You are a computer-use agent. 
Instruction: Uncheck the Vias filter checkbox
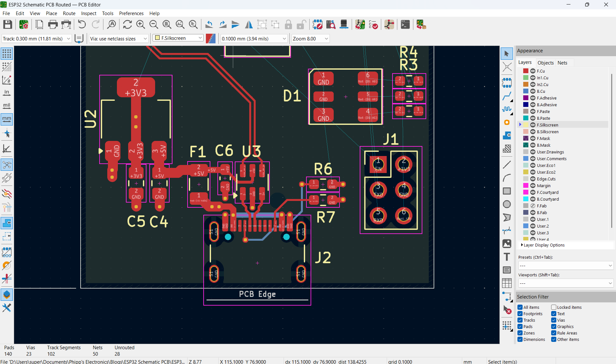(554, 320)
